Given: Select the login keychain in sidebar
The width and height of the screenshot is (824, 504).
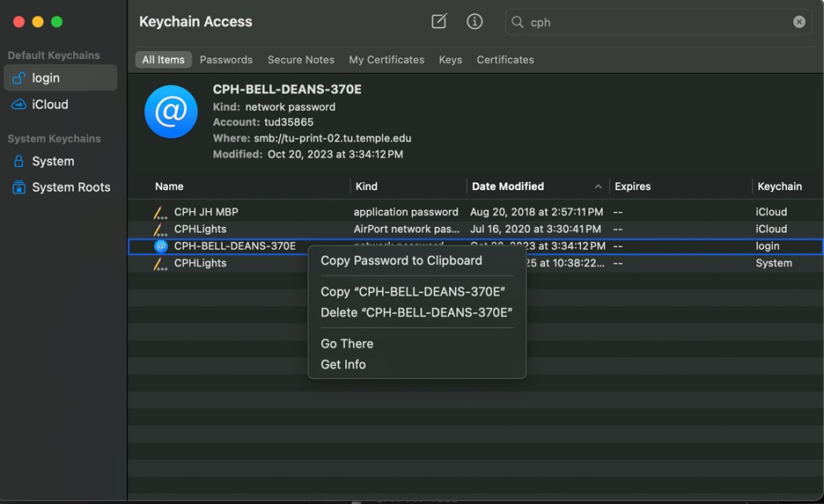Looking at the screenshot, I should tap(60, 78).
